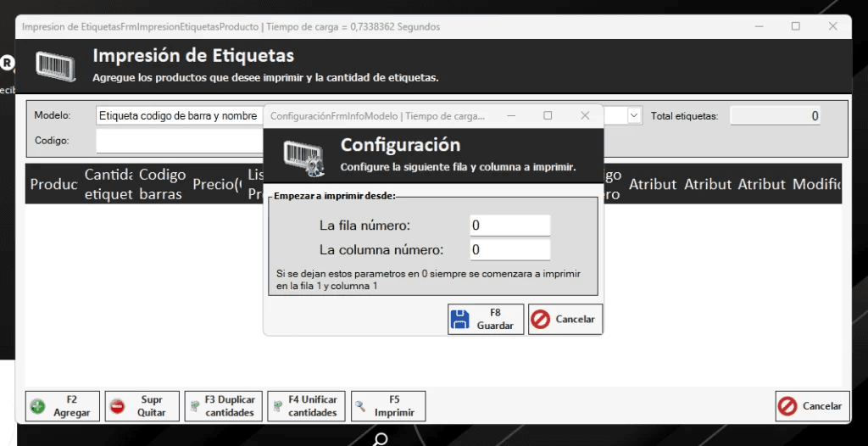Click F4 Unificar cantidades
The image size is (868, 446).
pyautogui.click(x=302, y=406)
